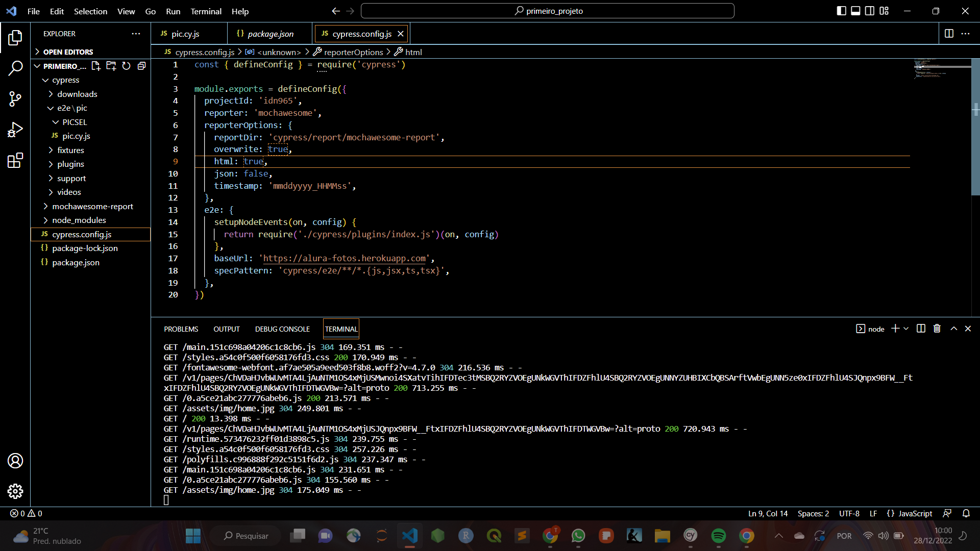The width and height of the screenshot is (980, 551).
Task: Open the Explorer view in activity bar
Action: coord(15,37)
